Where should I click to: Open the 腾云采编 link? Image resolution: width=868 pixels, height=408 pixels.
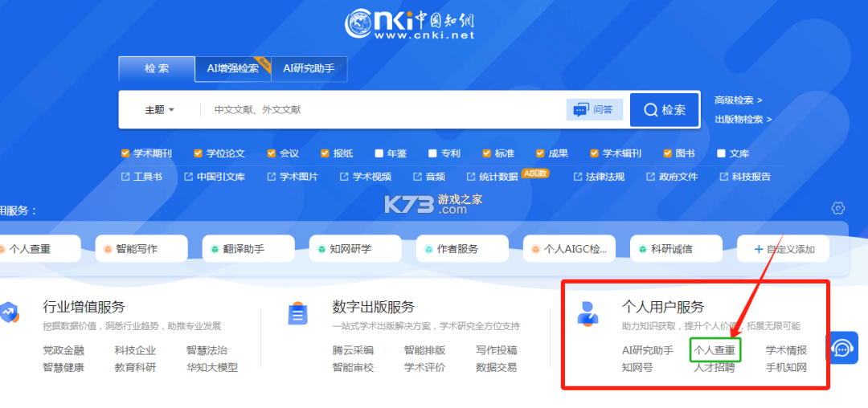click(353, 350)
